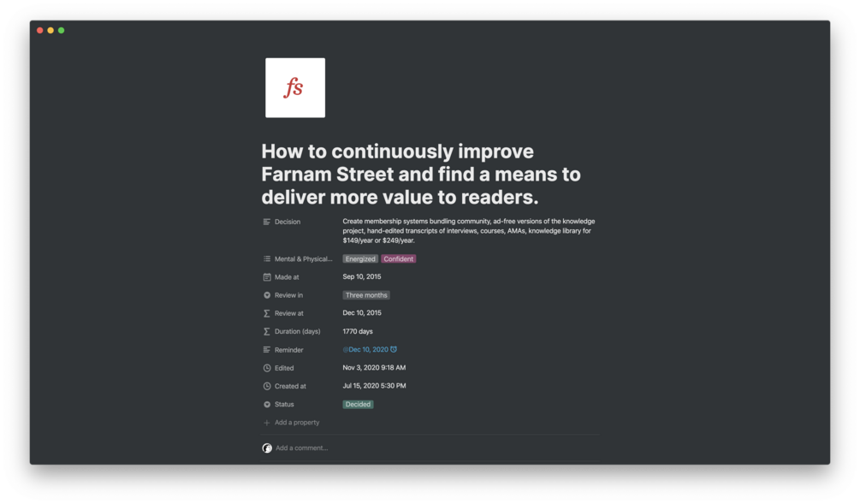Close the window with red button

click(x=40, y=31)
